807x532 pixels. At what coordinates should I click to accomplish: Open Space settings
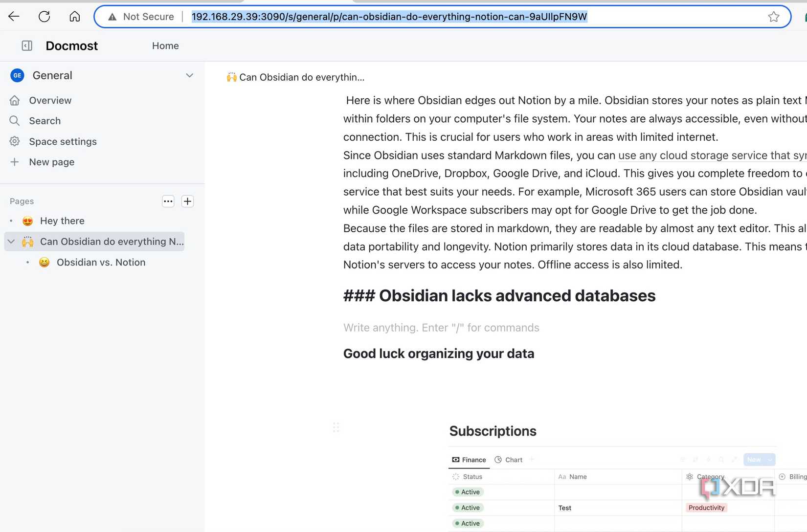62,141
